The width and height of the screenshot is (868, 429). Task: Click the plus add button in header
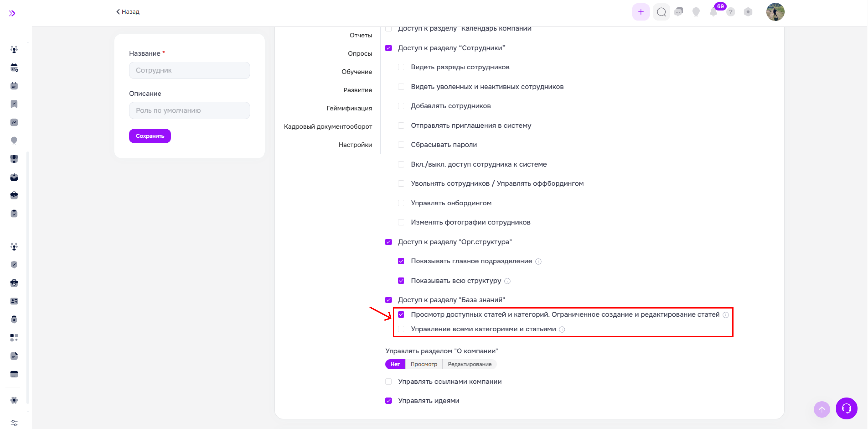pos(641,12)
